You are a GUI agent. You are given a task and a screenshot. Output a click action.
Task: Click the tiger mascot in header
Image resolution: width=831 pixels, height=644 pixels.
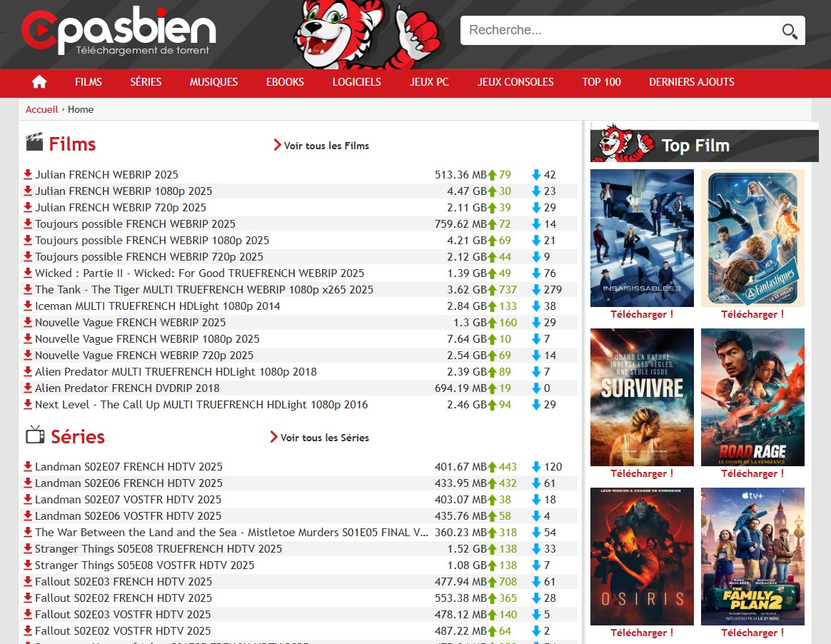(366, 34)
